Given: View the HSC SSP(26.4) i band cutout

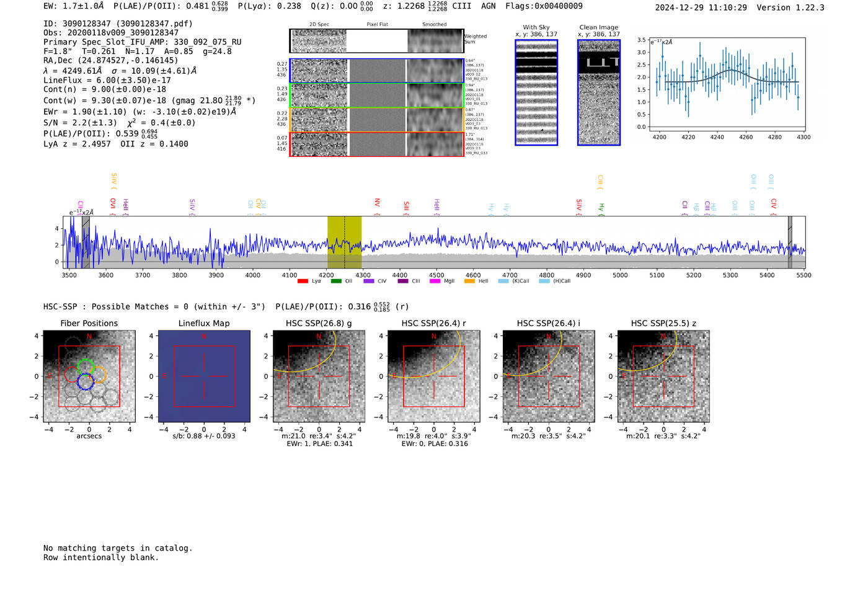Looking at the screenshot, I should coord(549,376).
